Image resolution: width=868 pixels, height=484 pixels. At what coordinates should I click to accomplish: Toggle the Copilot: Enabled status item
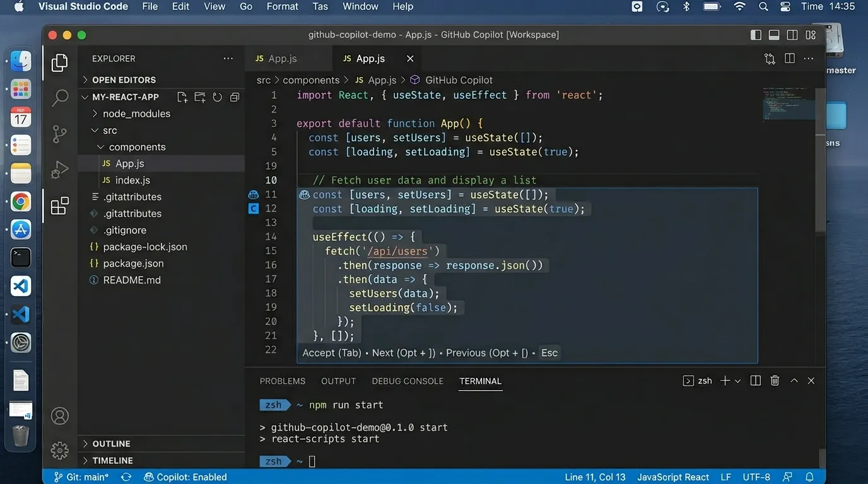[185, 477]
